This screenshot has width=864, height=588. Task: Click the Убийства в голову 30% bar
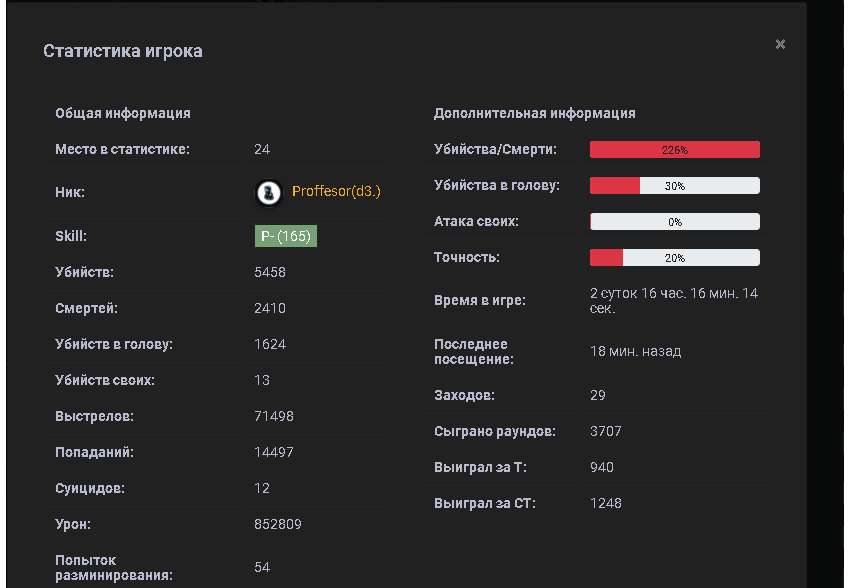[674, 186]
